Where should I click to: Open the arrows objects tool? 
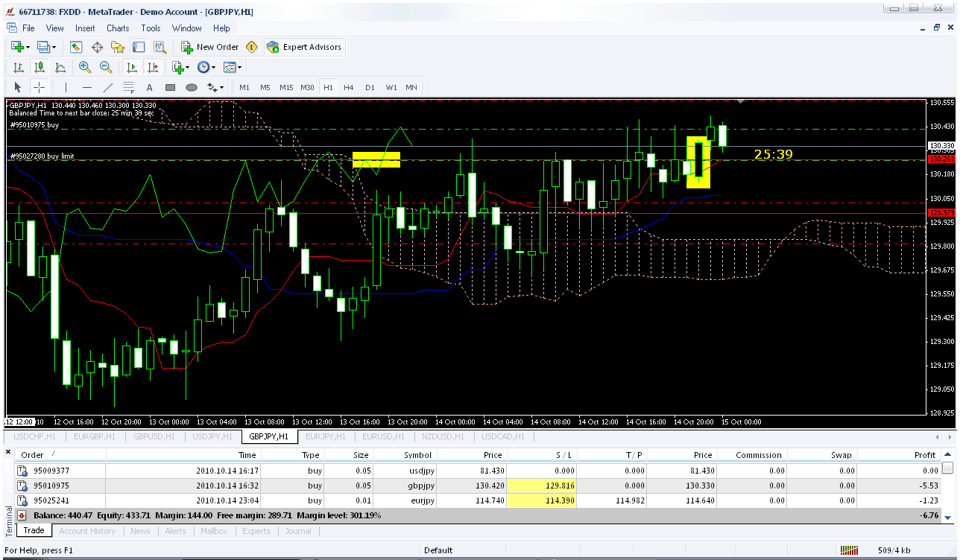(x=212, y=87)
